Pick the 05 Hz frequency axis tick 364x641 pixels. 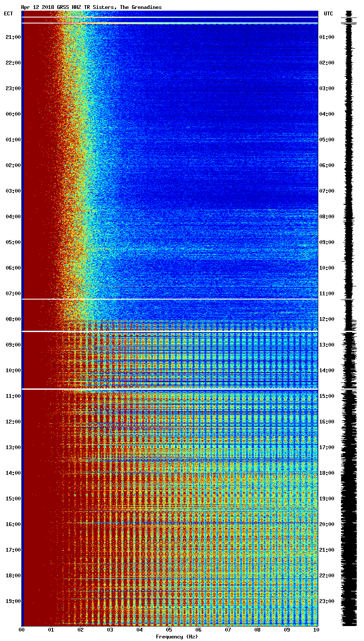169,630
